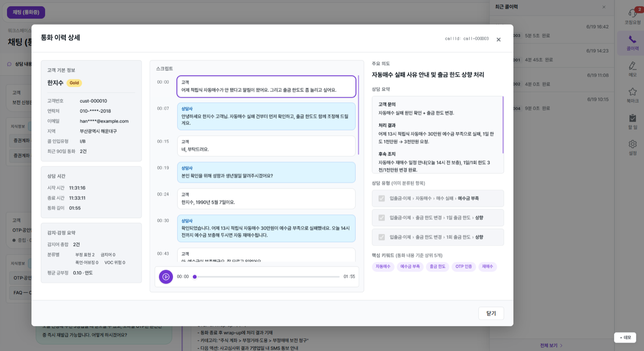Open the 6/19 14:23 recent call entry

[x=552, y=55]
